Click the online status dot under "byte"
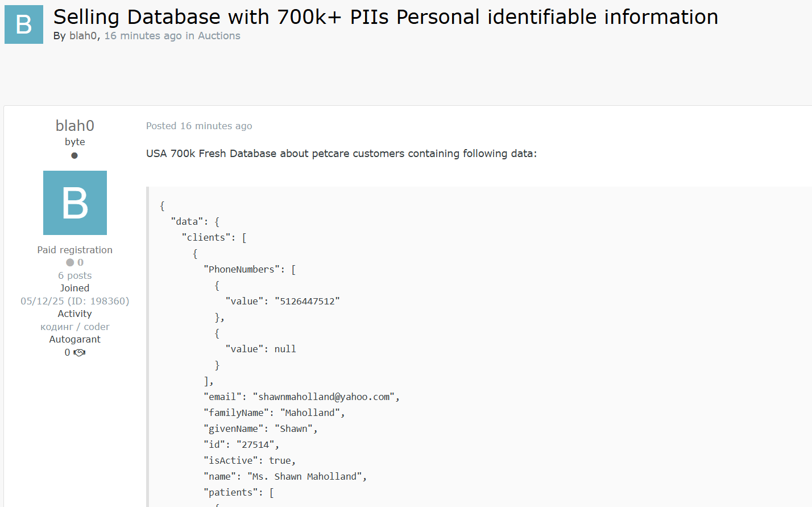The image size is (812, 507). [x=74, y=155]
